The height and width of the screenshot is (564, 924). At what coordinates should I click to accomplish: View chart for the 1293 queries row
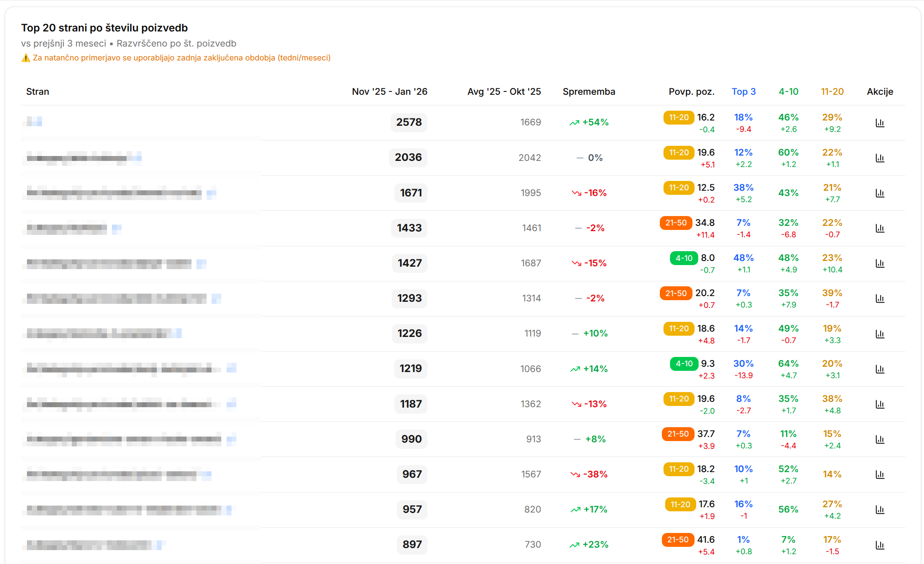point(880,299)
